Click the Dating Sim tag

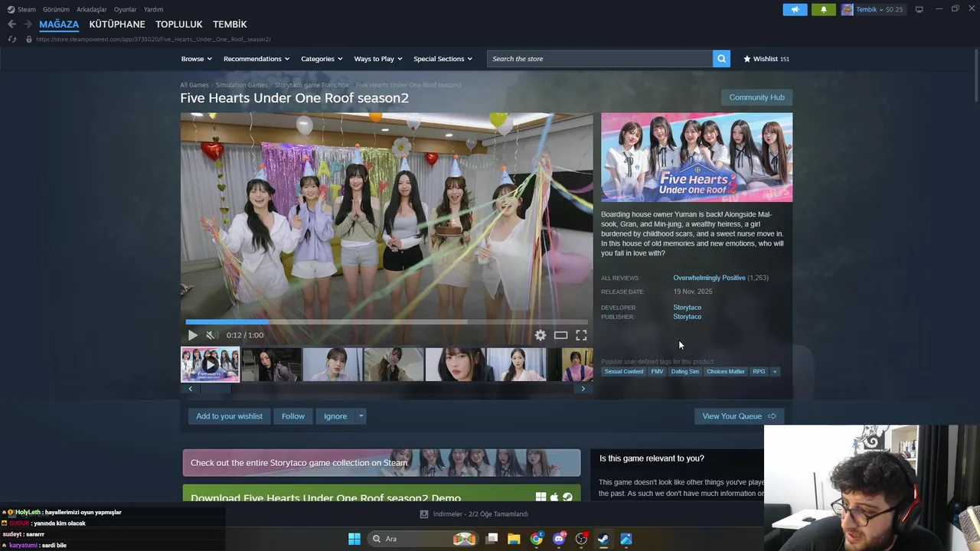pyautogui.click(x=684, y=372)
